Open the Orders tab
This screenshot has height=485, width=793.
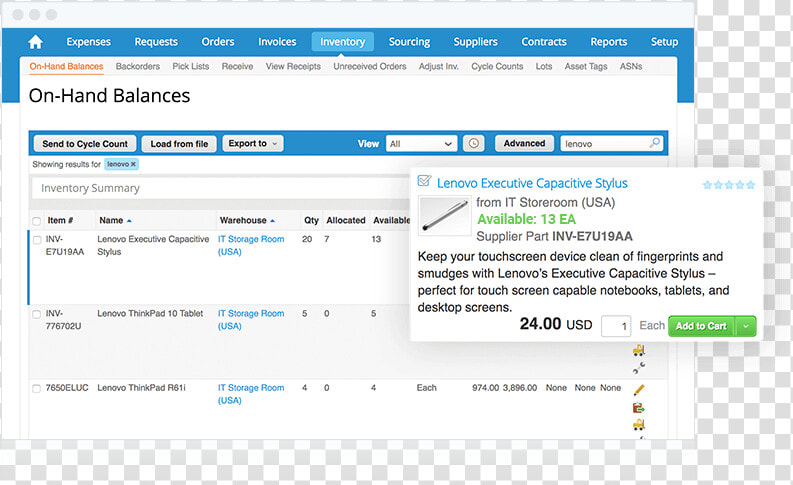(218, 41)
